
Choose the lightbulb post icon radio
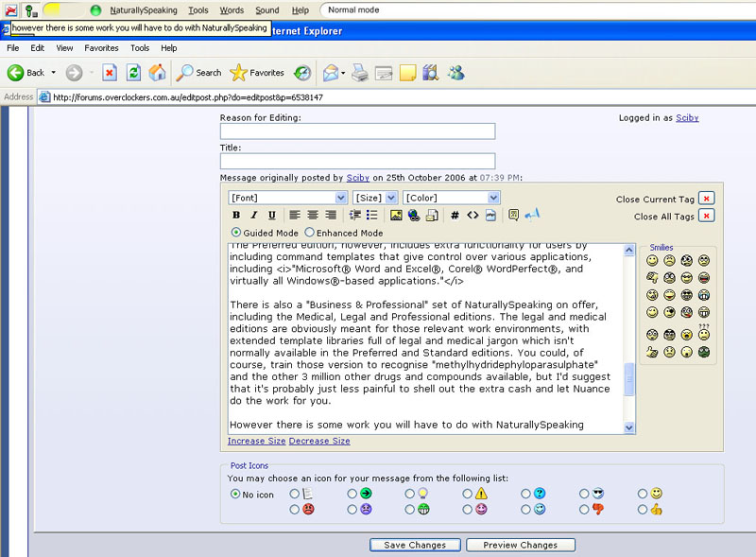click(x=410, y=494)
